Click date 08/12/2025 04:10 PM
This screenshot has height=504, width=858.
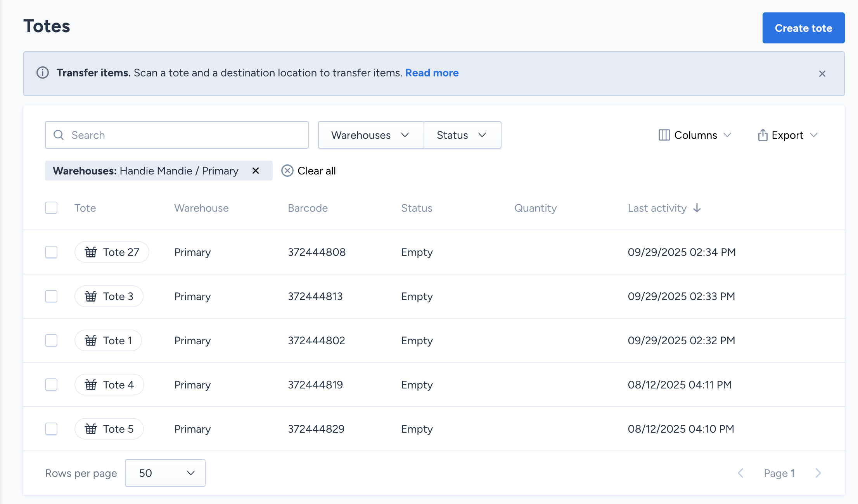pyautogui.click(x=681, y=429)
